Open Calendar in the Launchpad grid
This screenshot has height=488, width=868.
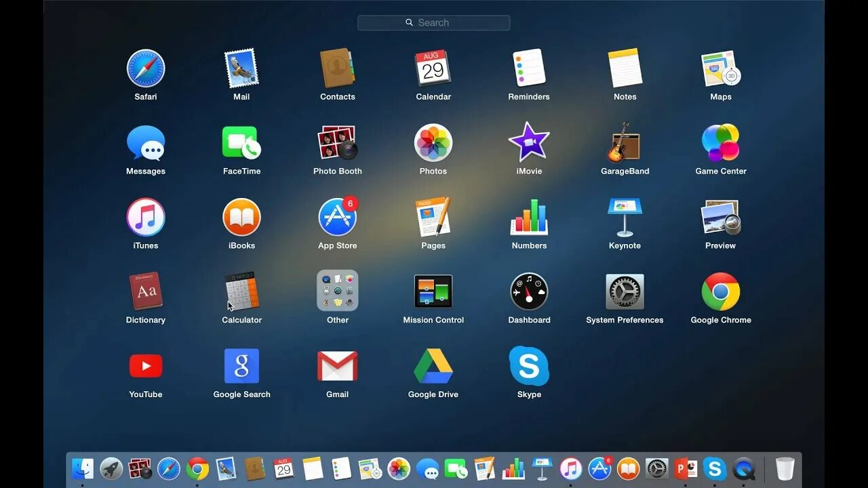433,68
